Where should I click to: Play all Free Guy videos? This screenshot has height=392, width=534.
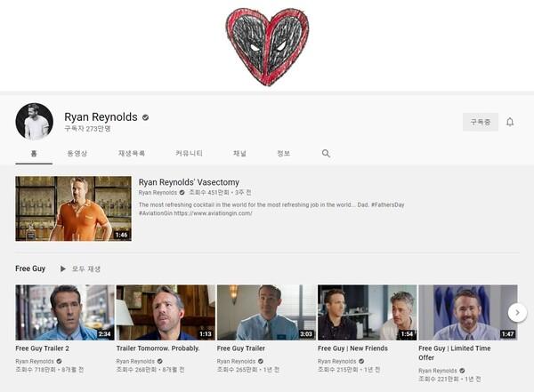(80, 268)
